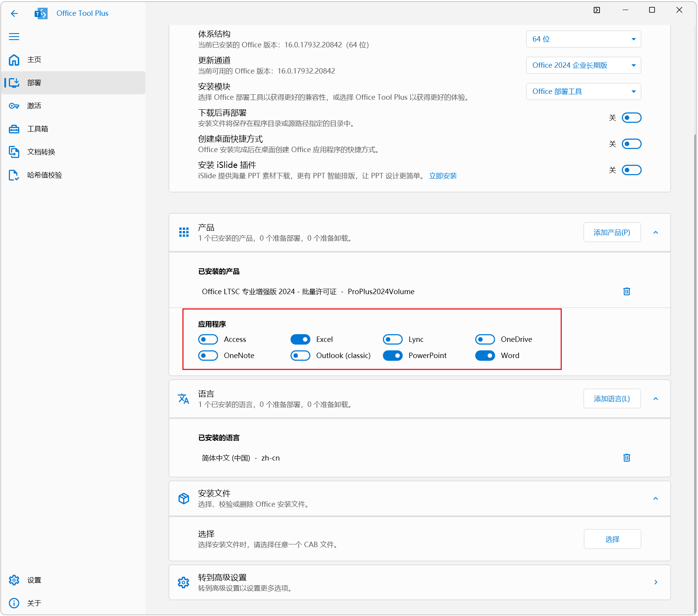Image resolution: width=698 pixels, height=616 pixels.
Task: Toggle 下载后再部署 switch
Action: click(632, 118)
